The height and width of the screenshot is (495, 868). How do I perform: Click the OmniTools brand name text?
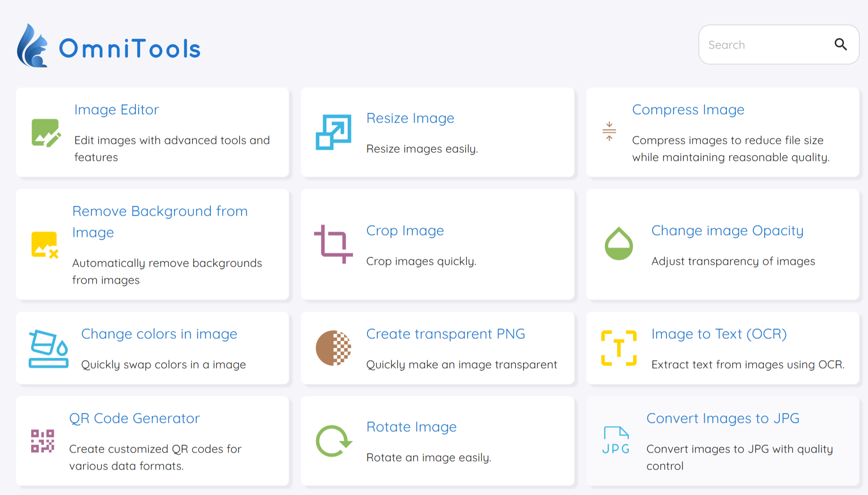pos(130,49)
